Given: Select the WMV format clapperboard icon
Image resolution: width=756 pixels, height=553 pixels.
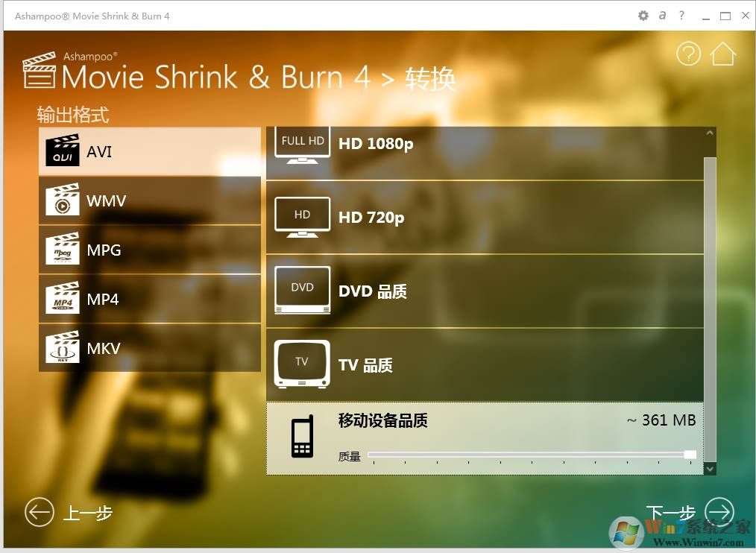Looking at the screenshot, I should click(63, 200).
